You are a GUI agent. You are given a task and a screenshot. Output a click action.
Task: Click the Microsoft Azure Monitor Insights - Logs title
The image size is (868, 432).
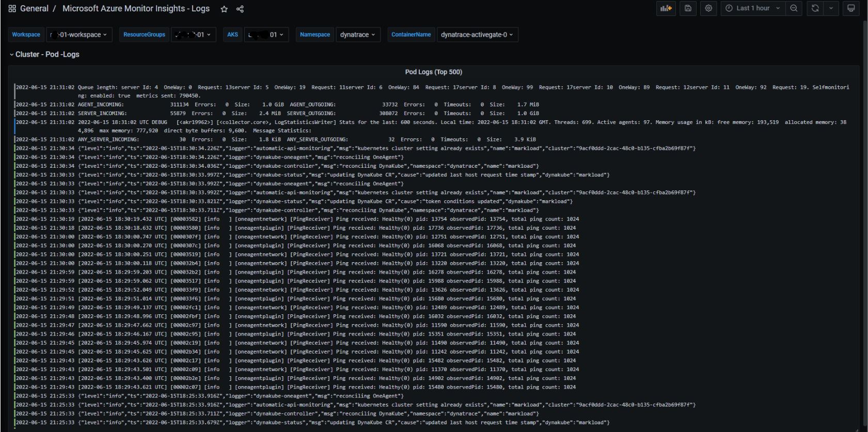pyautogui.click(x=136, y=9)
